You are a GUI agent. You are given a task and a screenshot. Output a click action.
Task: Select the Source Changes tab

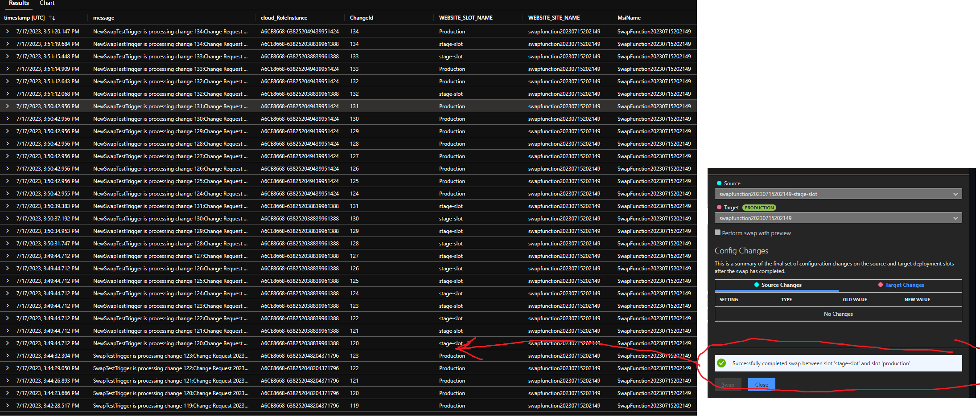[x=780, y=285]
